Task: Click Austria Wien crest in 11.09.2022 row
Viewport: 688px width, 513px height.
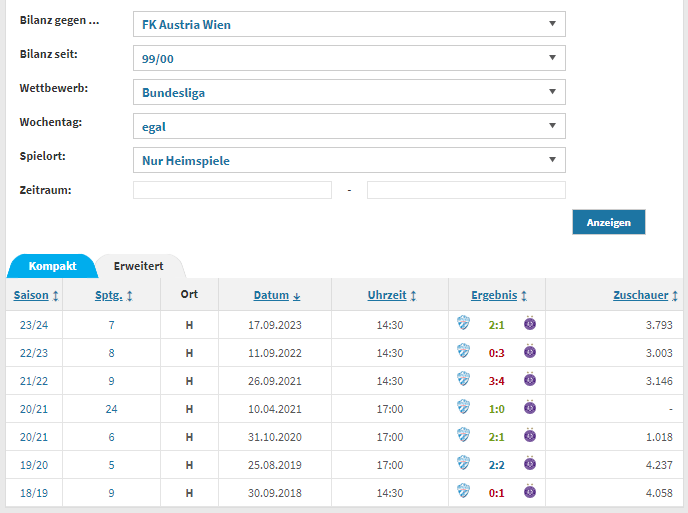Action: [x=531, y=352]
